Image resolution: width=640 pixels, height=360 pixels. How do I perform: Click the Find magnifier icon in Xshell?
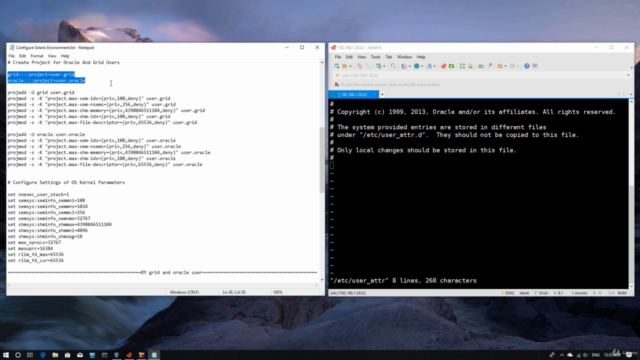pyautogui.click(x=393, y=66)
